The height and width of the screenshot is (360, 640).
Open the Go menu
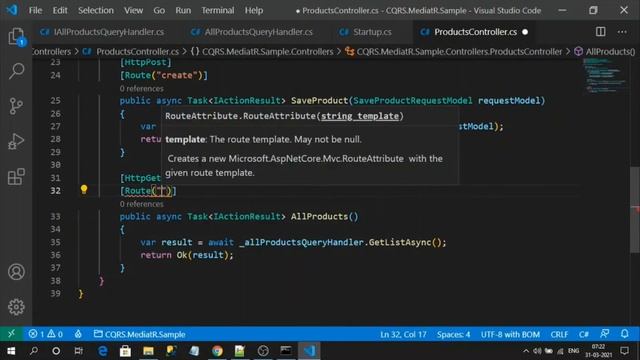click(159, 10)
